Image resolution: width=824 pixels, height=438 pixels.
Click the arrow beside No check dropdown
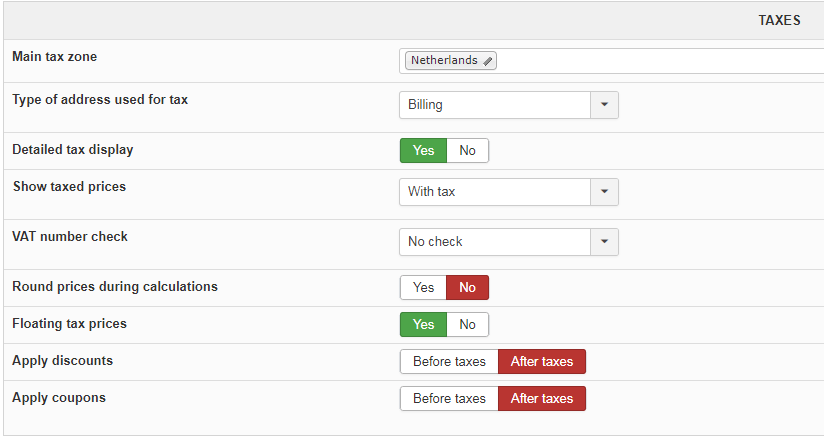[604, 241]
